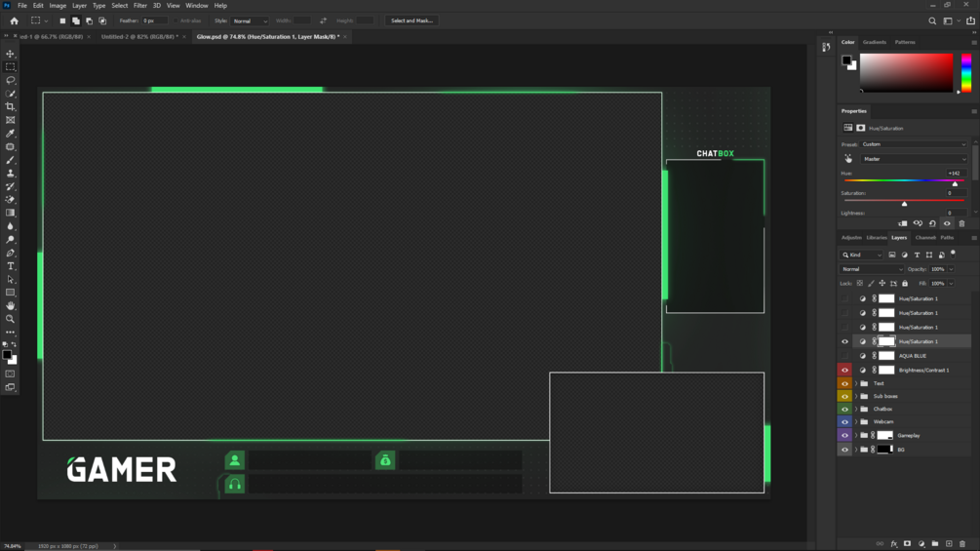The image size is (980, 551).
Task: Hide the Chatbox group
Action: coord(844,410)
